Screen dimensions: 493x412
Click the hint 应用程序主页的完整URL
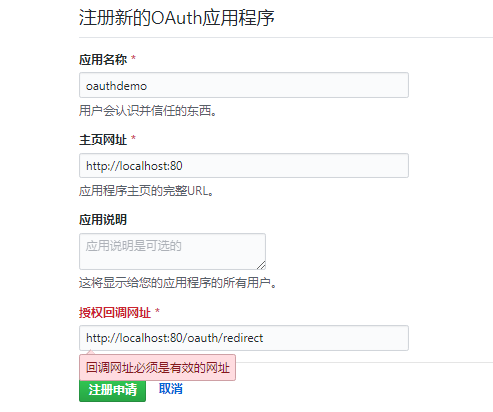click(x=146, y=191)
